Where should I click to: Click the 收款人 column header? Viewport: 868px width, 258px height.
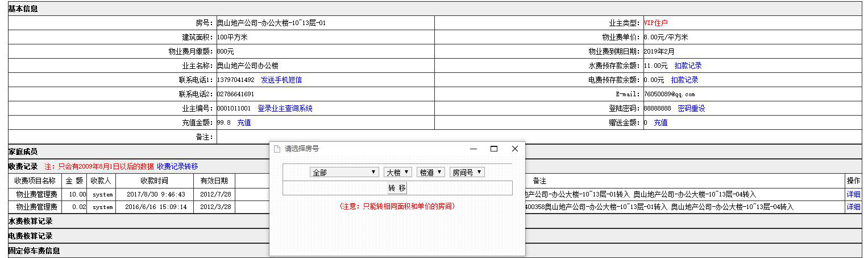pos(101,181)
